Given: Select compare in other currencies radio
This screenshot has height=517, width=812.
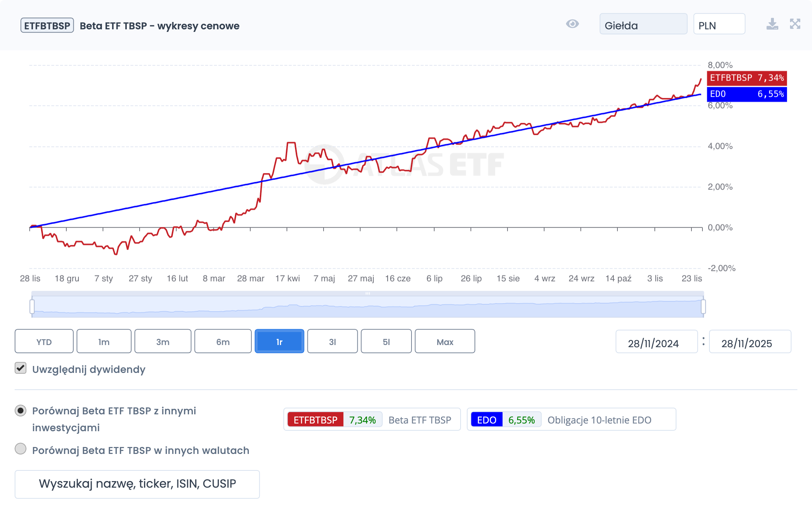Looking at the screenshot, I should coord(21,449).
